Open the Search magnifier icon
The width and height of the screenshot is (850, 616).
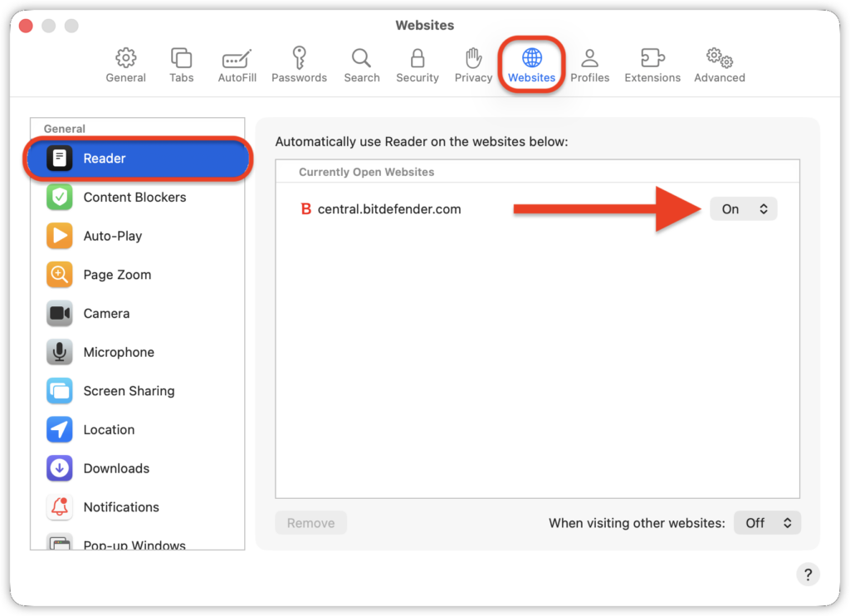(362, 57)
